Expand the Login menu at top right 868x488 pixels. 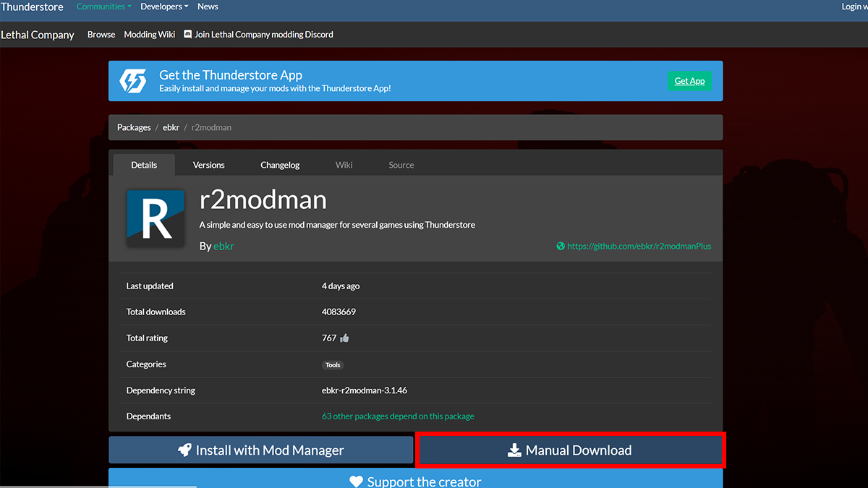click(x=854, y=6)
